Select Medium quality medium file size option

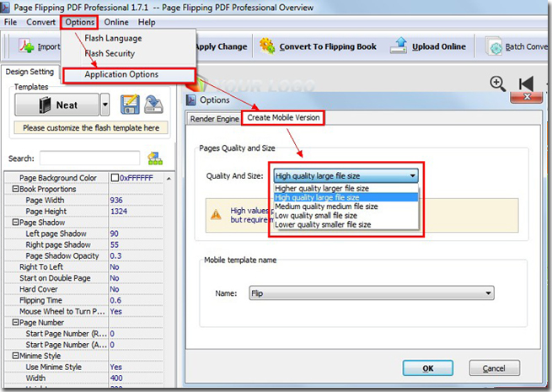(x=346, y=207)
